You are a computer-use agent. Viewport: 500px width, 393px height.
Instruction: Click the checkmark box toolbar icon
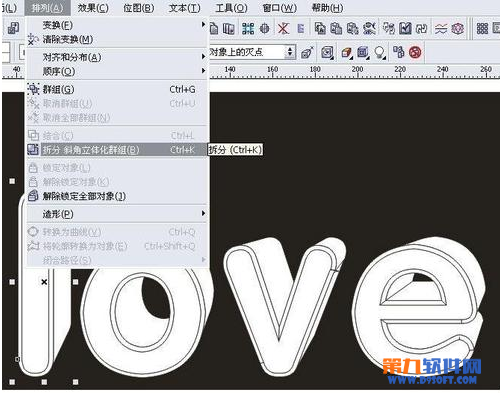click(x=405, y=28)
